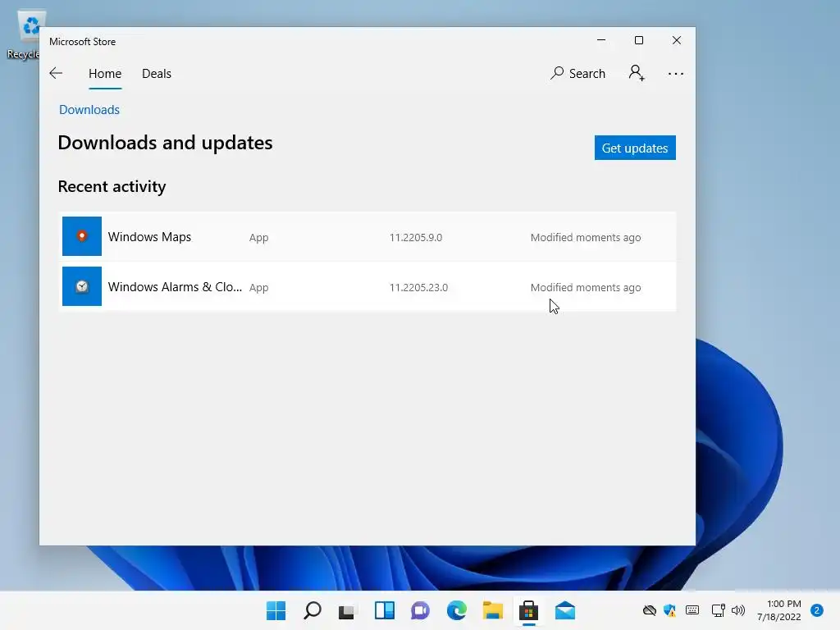
Task: Follow the Downloads breadcrumb link
Action: pyautogui.click(x=89, y=110)
